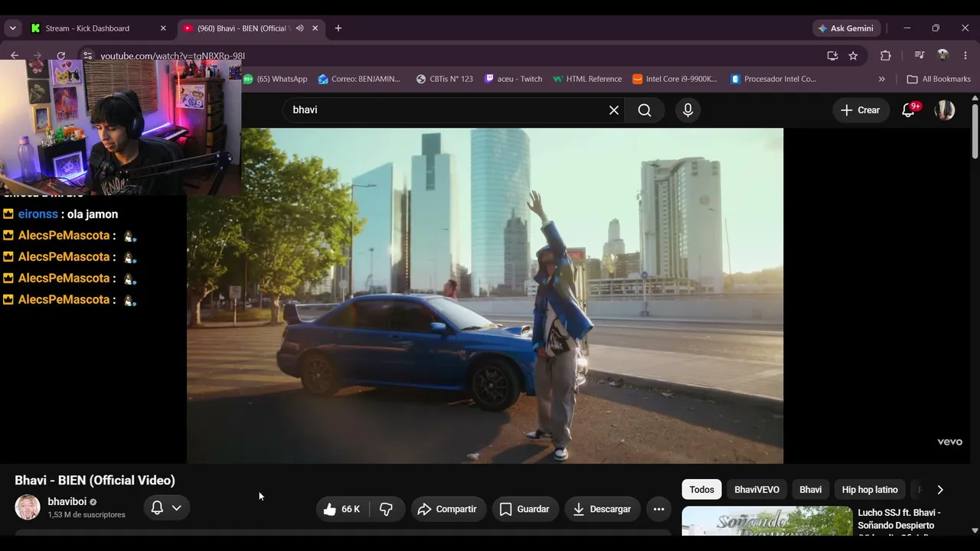Viewport: 980px width, 551px height.
Task: Reload the current page
Action: click(x=61, y=56)
